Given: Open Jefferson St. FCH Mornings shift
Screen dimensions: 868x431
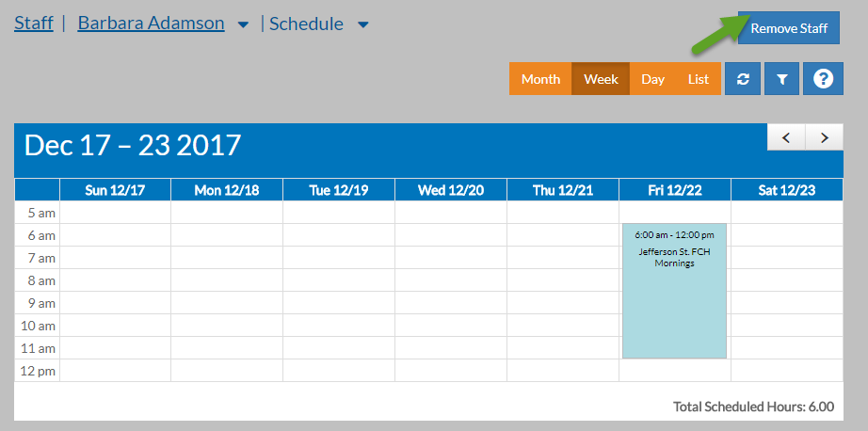Looking at the screenshot, I should click(x=674, y=290).
